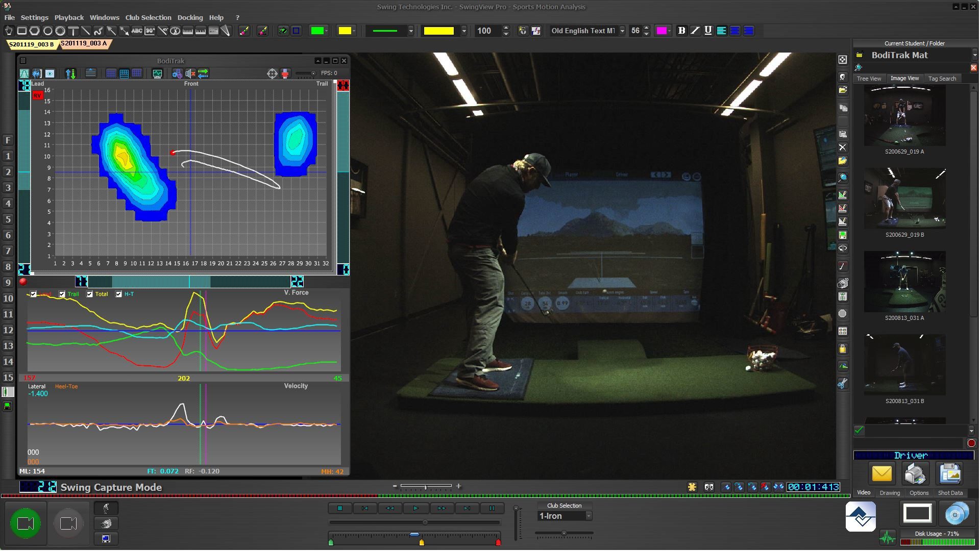Click the BodiTrak monitor display icon
The image size is (980, 551).
click(157, 73)
